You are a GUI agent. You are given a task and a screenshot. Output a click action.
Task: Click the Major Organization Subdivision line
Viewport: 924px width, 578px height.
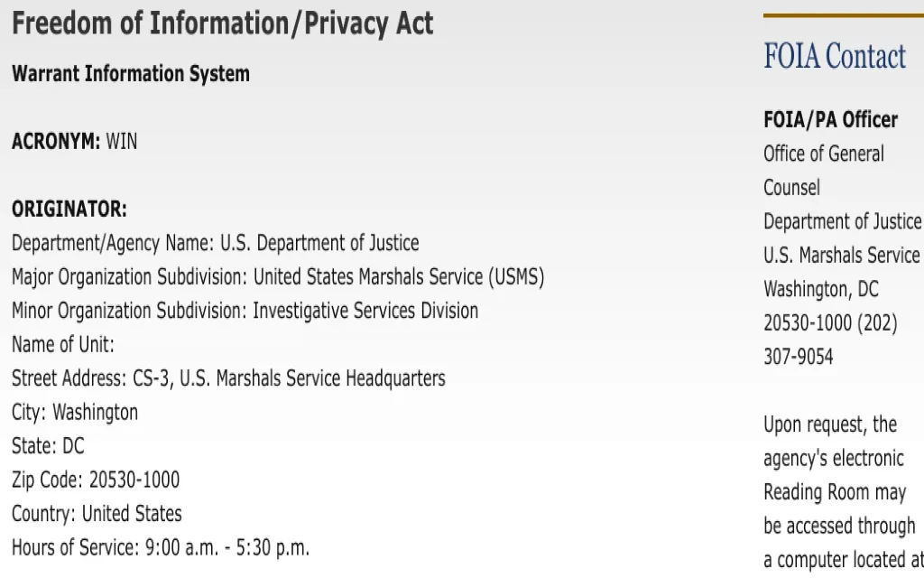point(278,276)
